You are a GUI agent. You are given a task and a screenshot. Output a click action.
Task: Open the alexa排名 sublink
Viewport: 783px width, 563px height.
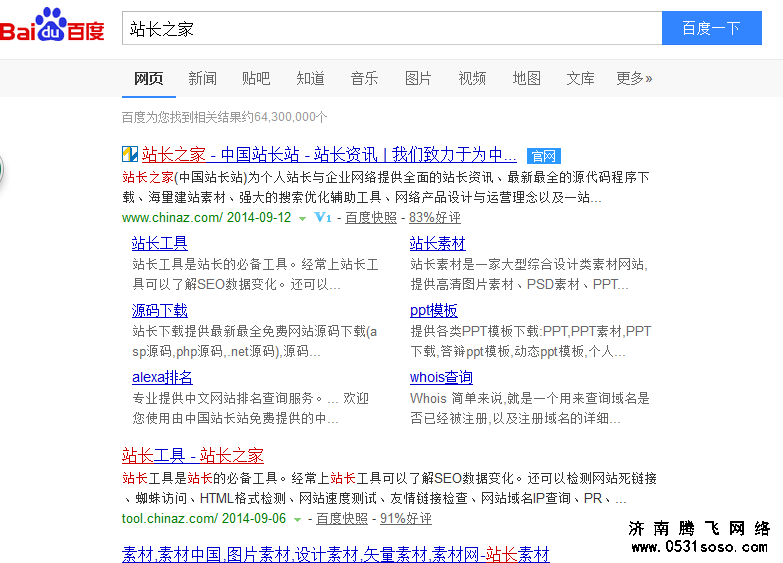pyautogui.click(x=162, y=377)
